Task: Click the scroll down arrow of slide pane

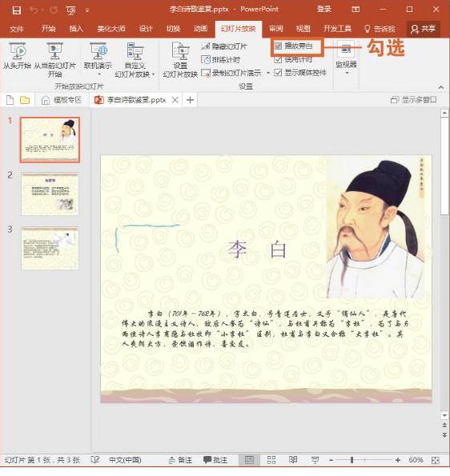Action: coord(444,415)
